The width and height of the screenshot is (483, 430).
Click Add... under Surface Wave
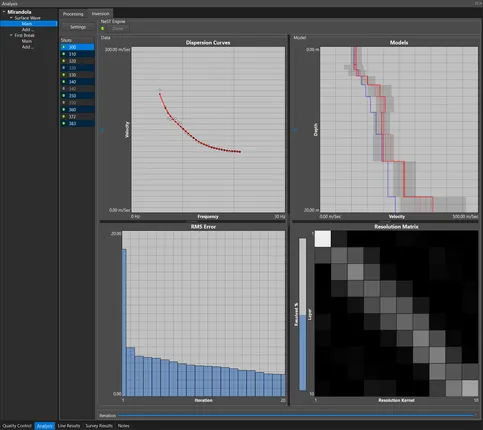point(28,30)
